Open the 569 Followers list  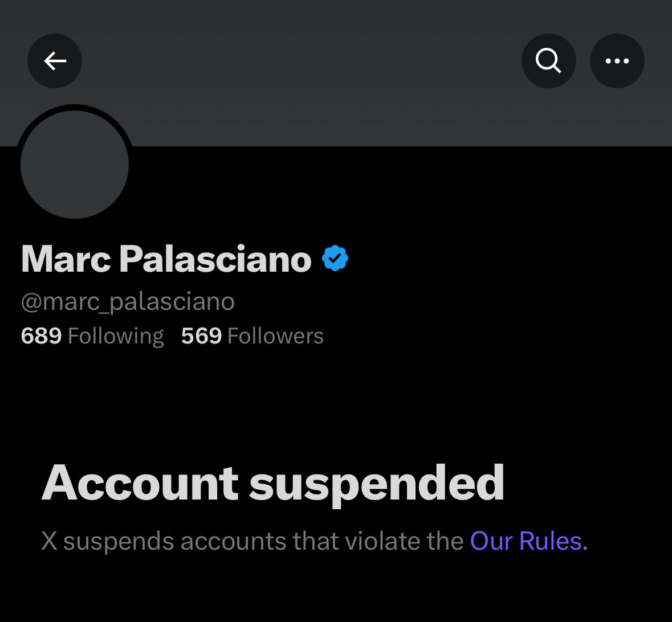pos(252,336)
